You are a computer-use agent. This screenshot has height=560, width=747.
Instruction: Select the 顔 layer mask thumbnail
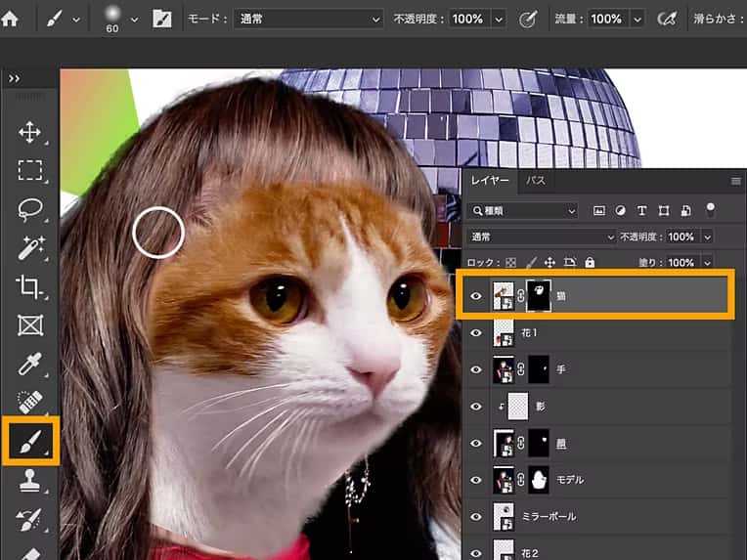point(539,443)
